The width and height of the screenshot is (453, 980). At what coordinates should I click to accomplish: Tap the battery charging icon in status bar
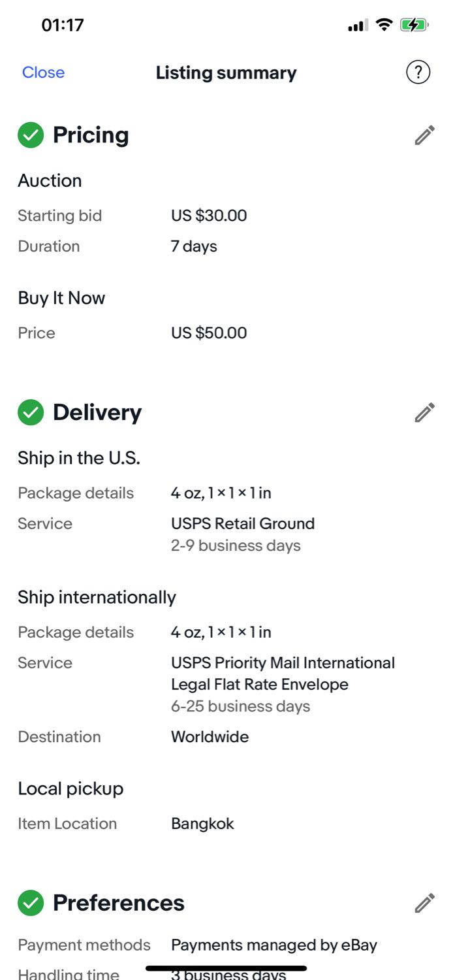point(414,25)
